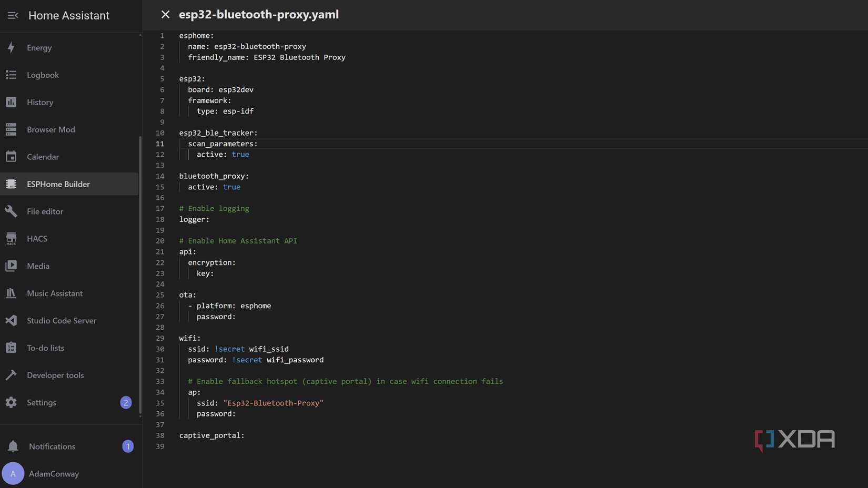Collapse the Home Assistant sidebar menu icon

coord(13,15)
